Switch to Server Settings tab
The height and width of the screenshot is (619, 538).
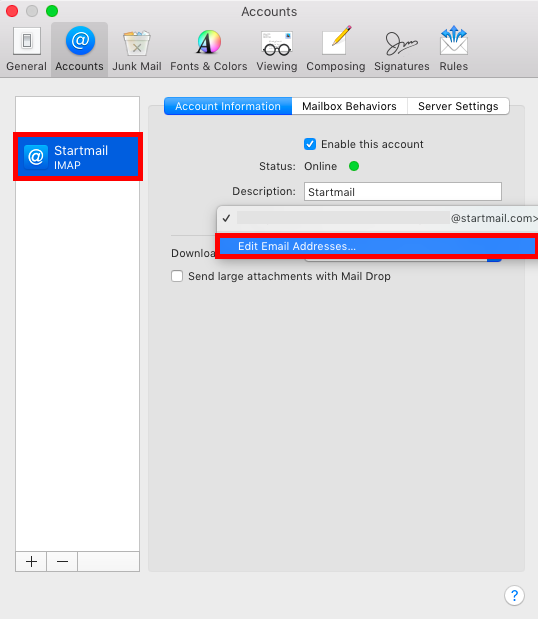coord(458,106)
